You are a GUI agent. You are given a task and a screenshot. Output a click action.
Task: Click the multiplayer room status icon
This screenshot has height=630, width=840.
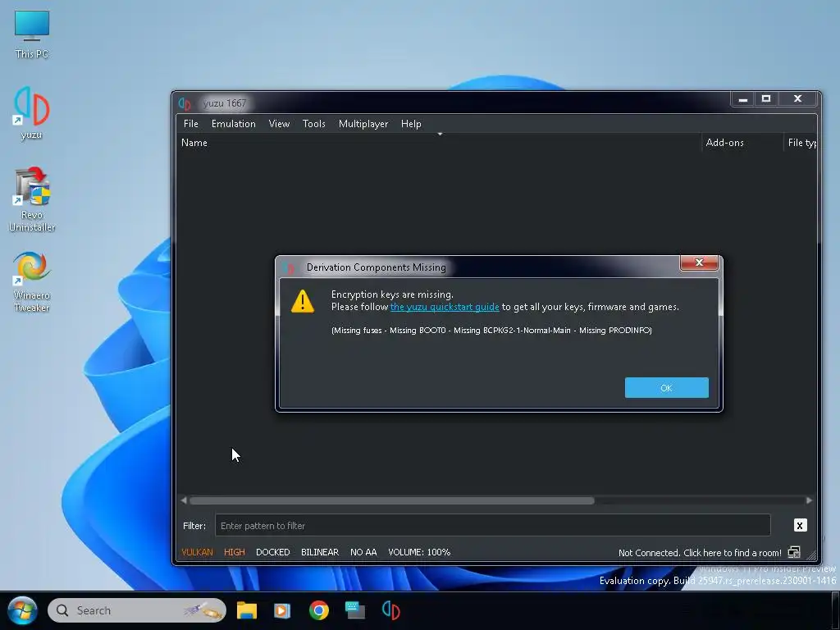(794, 552)
